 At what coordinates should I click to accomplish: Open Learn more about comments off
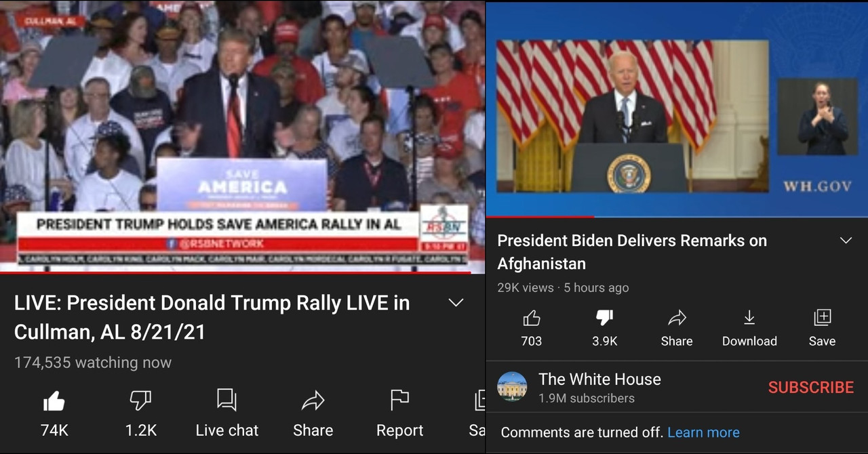pos(703,432)
